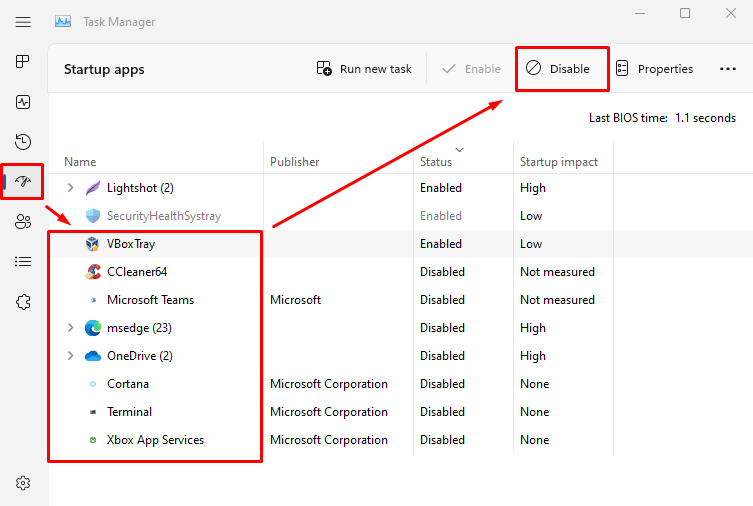
Task: Click High startup impact for msedge
Action: [x=533, y=328]
